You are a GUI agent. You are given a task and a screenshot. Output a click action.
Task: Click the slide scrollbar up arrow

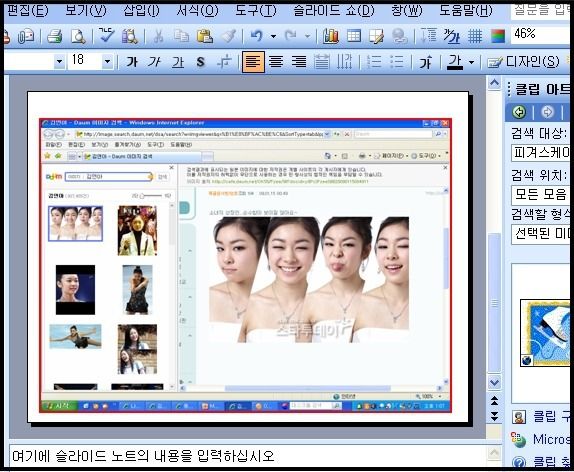(494, 83)
